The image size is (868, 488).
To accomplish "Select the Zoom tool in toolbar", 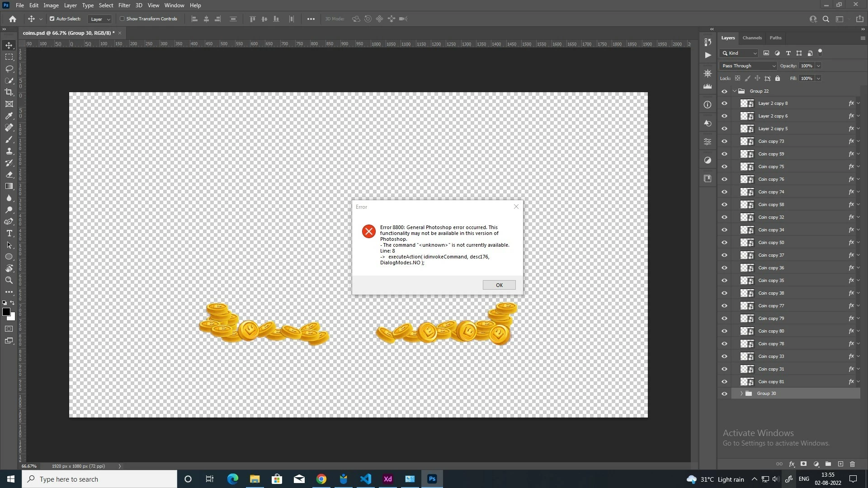I will click(x=9, y=280).
